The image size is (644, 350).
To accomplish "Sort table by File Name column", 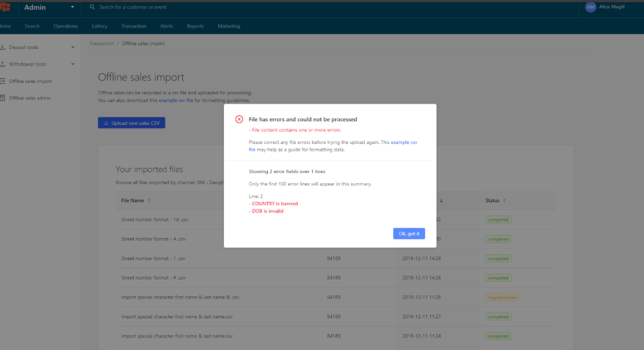I will pos(149,201).
